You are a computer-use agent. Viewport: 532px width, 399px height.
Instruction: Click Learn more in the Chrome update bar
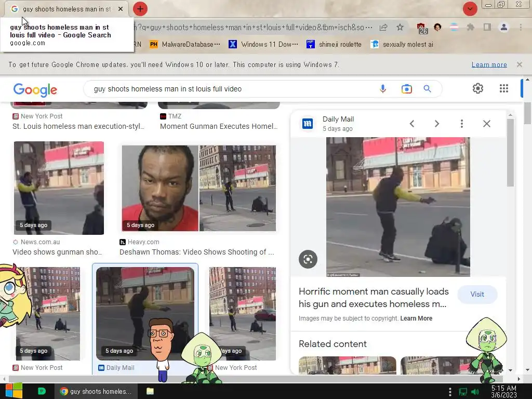tap(489, 64)
